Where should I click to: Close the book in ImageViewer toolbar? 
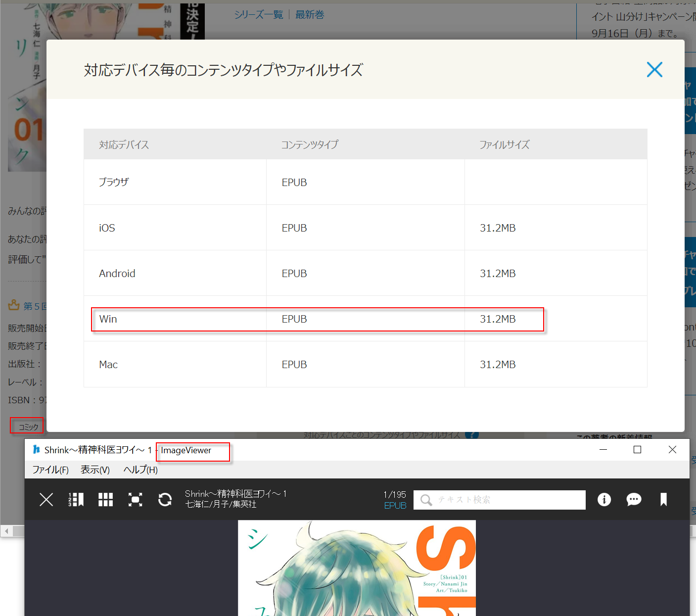click(46, 500)
